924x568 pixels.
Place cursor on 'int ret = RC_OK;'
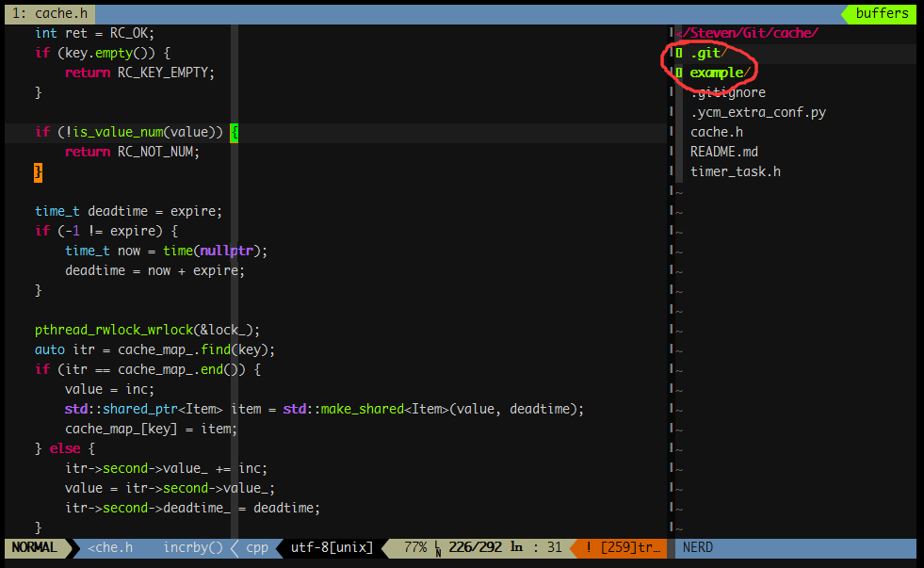tap(94, 34)
